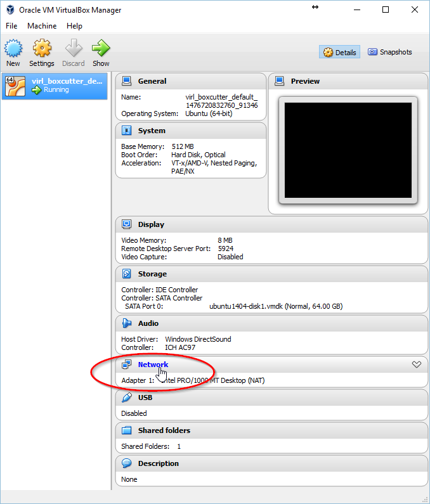Click the green Running state arrow icon
This screenshot has height=504, width=430.
point(36,90)
